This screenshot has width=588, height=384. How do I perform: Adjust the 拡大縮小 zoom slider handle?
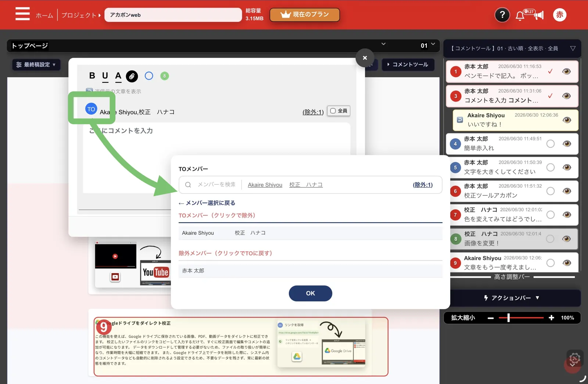point(509,318)
